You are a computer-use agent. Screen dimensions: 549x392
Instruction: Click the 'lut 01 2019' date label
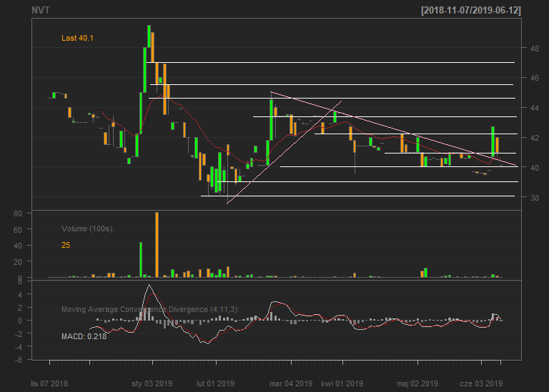(x=215, y=383)
